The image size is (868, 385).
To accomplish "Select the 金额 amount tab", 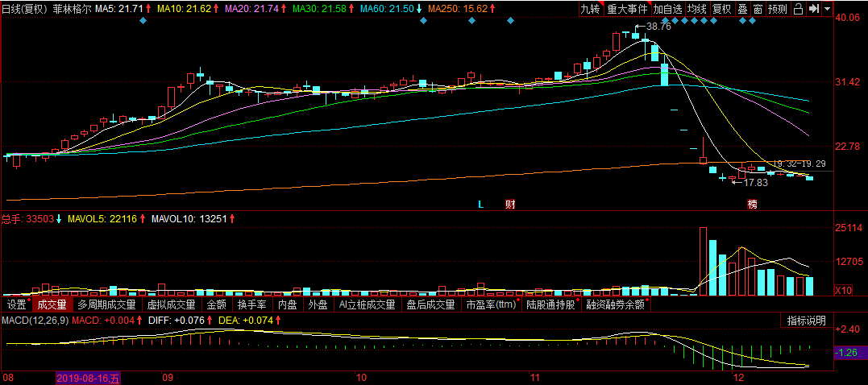I will (x=217, y=304).
